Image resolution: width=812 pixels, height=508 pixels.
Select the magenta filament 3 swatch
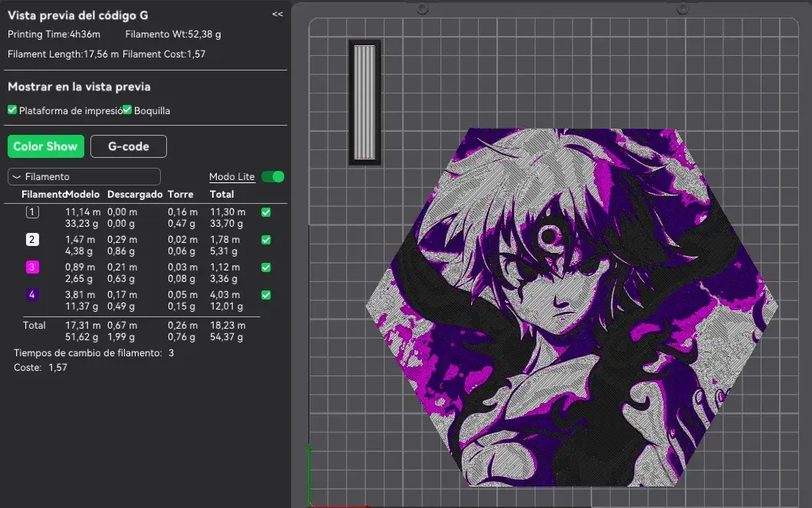pos(32,267)
